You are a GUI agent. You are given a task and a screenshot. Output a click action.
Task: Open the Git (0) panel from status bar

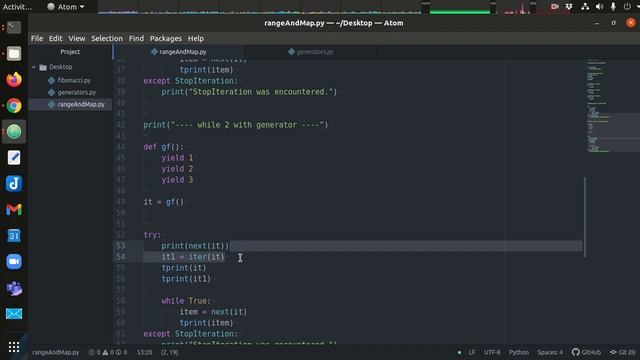pos(622,352)
